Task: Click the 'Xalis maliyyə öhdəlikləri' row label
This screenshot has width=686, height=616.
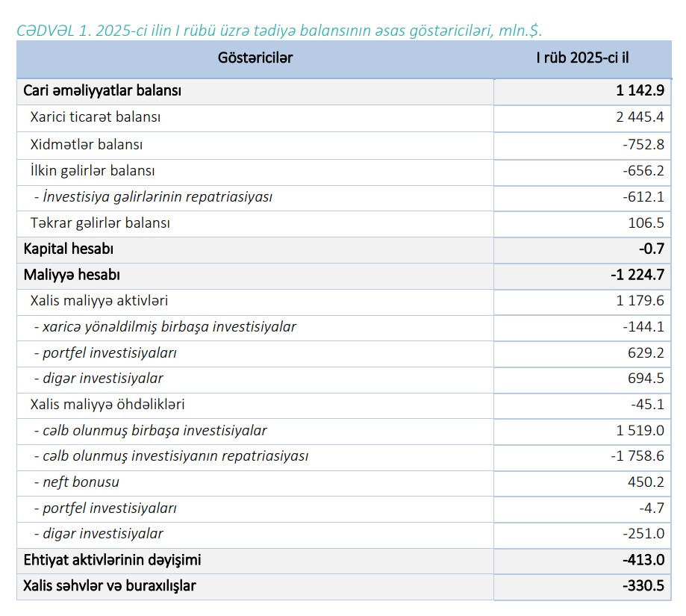Action: (x=107, y=405)
